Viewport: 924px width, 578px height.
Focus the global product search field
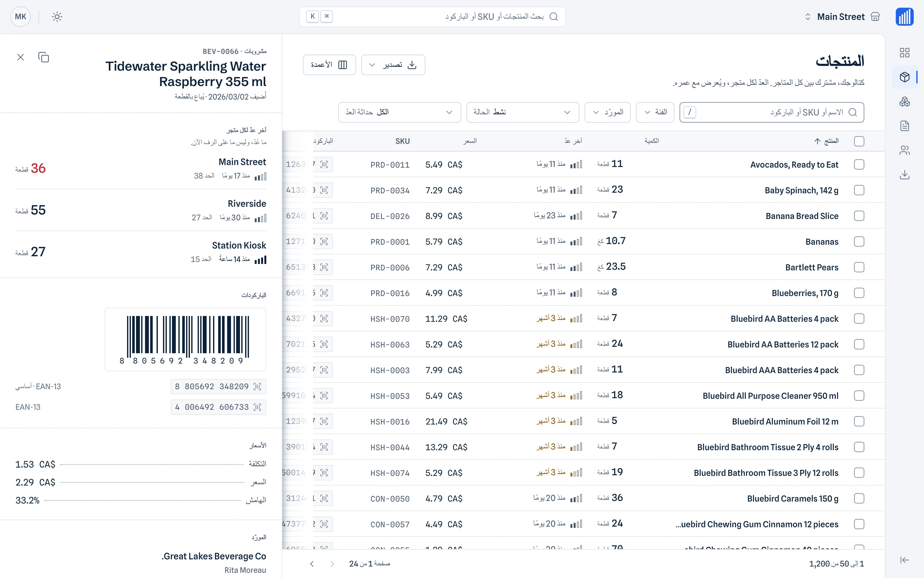(x=432, y=16)
